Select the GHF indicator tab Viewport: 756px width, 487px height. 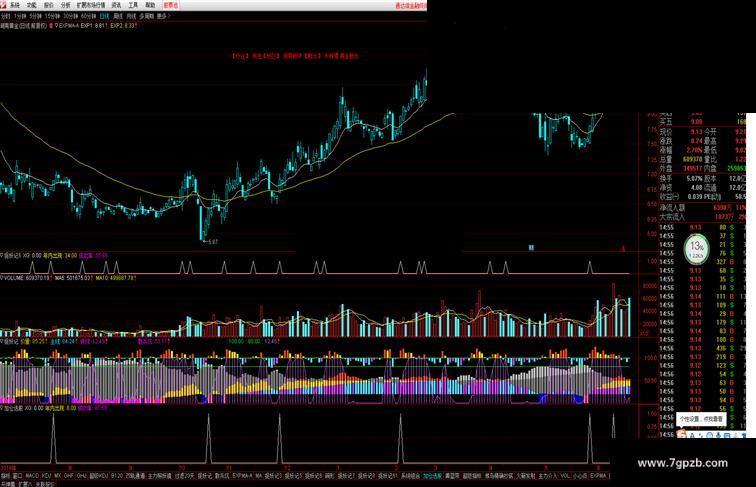(68, 476)
